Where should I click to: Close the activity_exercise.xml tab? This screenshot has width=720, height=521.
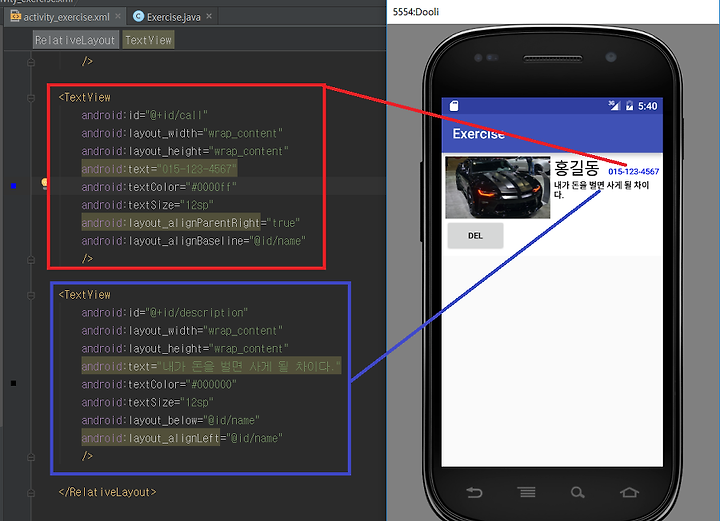118,16
